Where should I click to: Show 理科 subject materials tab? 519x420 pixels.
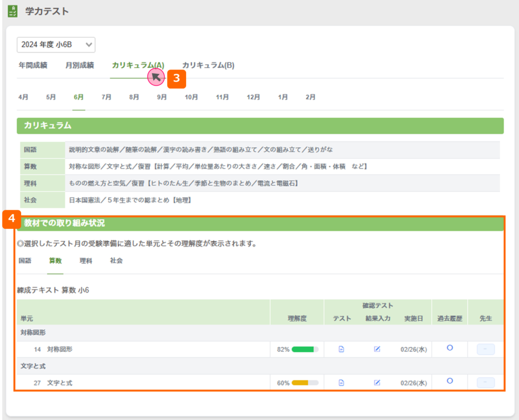click(86, 261)
